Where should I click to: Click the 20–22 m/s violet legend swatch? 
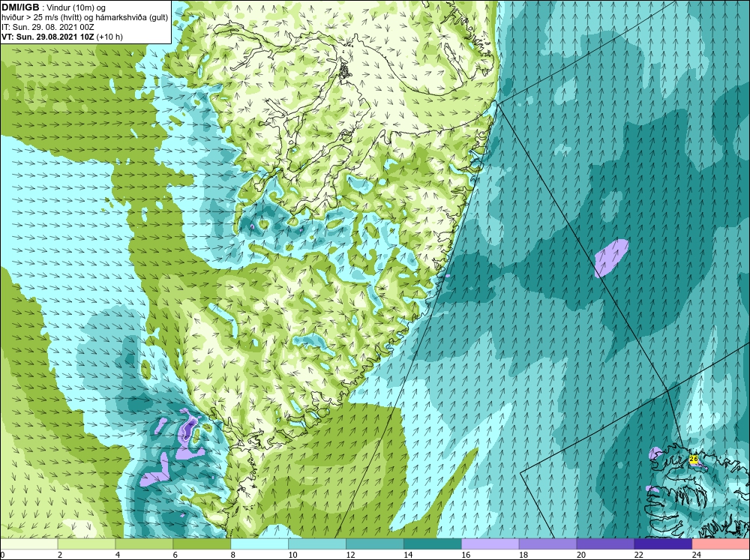coord(605,544)
